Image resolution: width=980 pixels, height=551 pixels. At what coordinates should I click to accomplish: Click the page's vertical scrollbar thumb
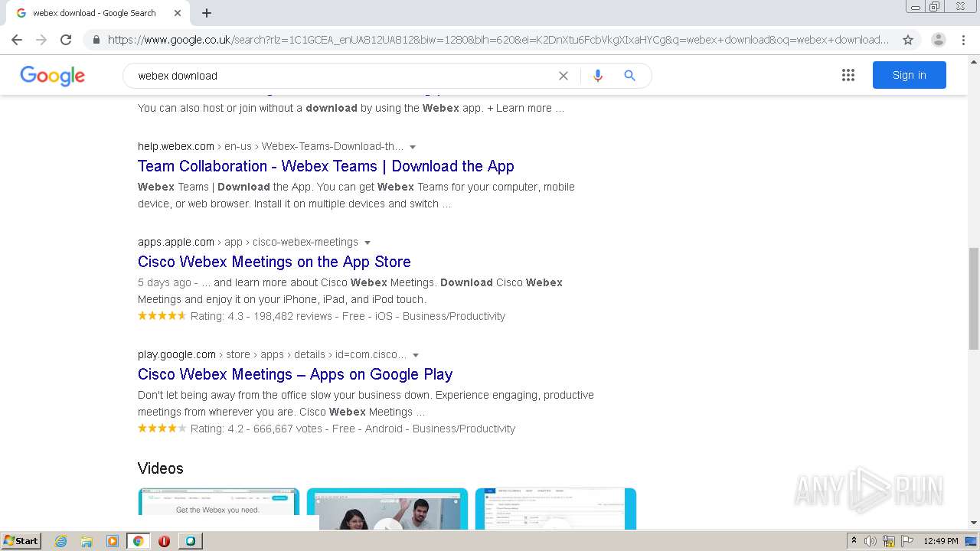tap(974, 298)
